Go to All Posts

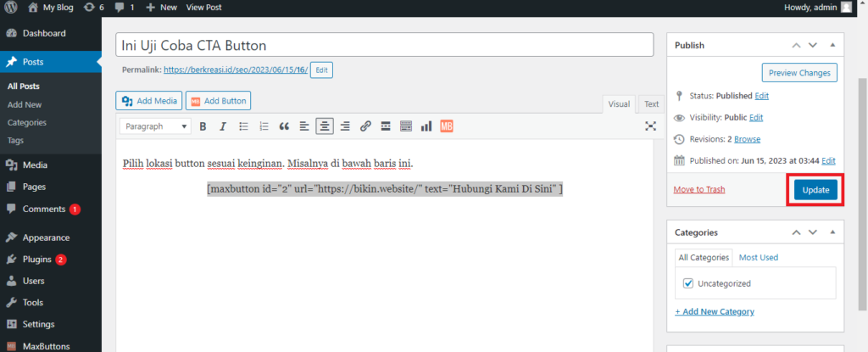(x=23, y=87)
